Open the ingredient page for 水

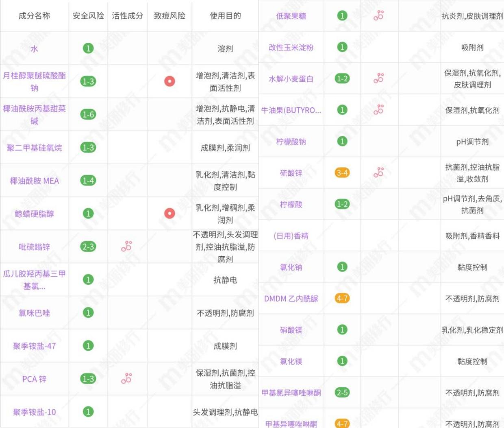34,48
